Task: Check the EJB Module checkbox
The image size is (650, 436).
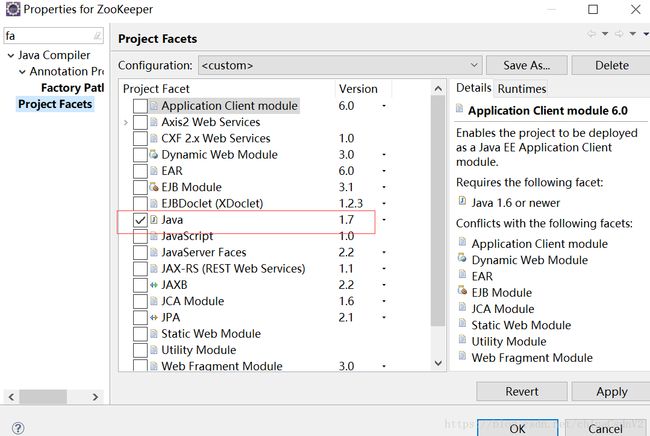Action: coord(140,187)
